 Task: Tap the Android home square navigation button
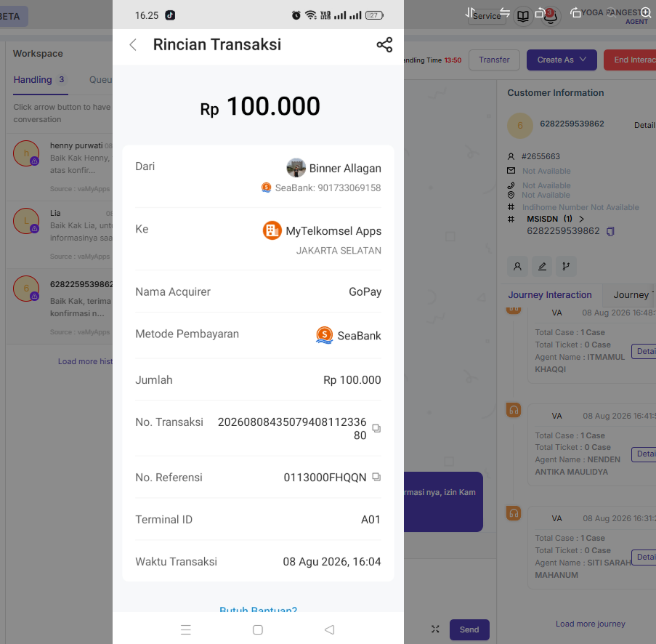coord(258,629)
